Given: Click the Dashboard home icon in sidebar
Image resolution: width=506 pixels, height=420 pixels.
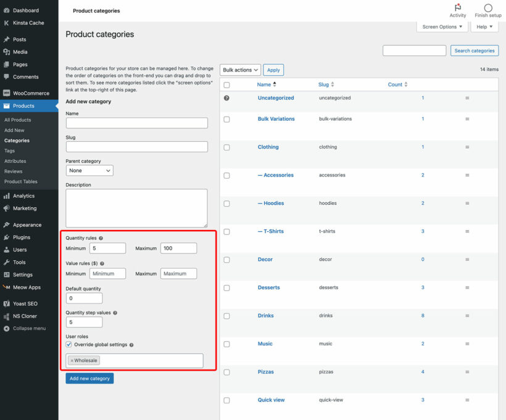Looking at the screenshot, I should (7, 10).
